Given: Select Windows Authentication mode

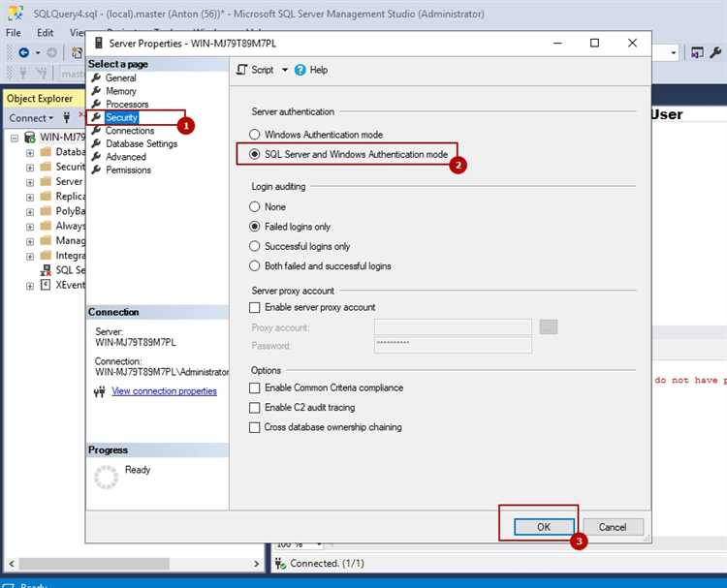Looking at the screenshot, I should pos(255,135).
